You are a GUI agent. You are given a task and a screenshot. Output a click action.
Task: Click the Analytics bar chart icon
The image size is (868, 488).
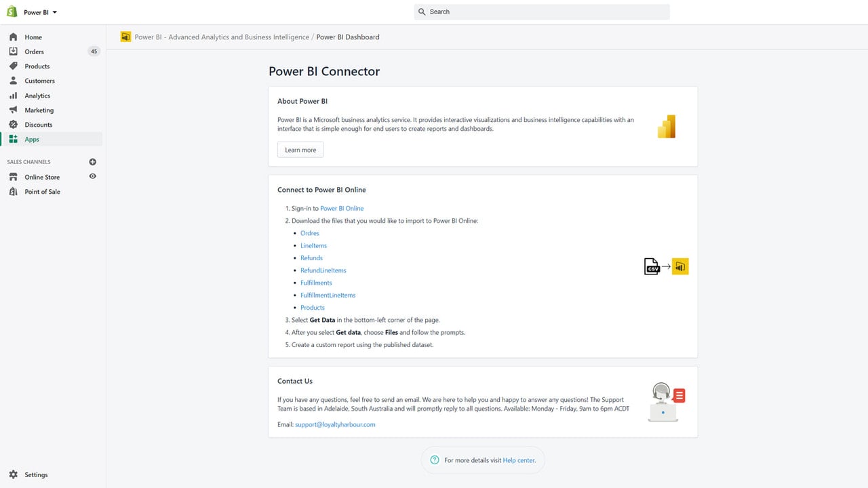click(13, 96)
